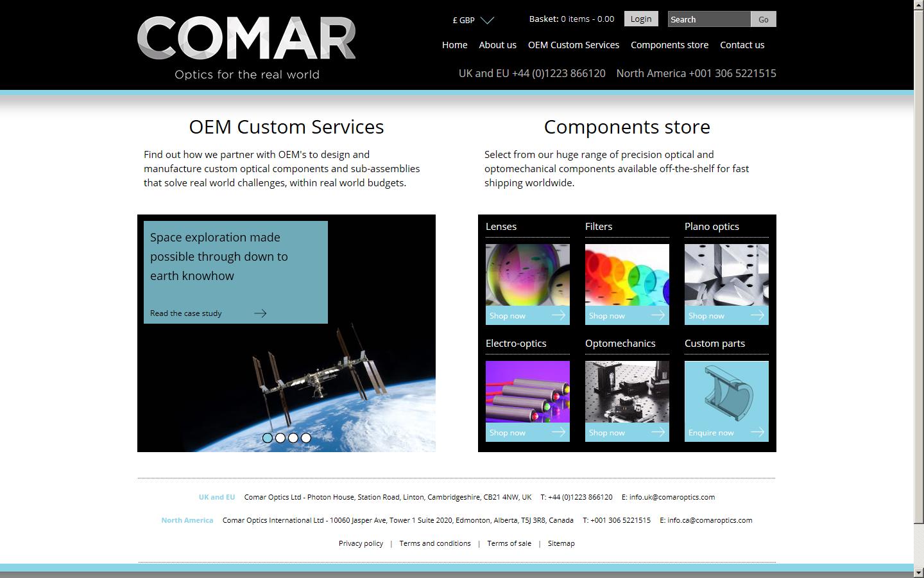Open the Privacy policy link
Screen dimensions: 924x578
[361, 543]
